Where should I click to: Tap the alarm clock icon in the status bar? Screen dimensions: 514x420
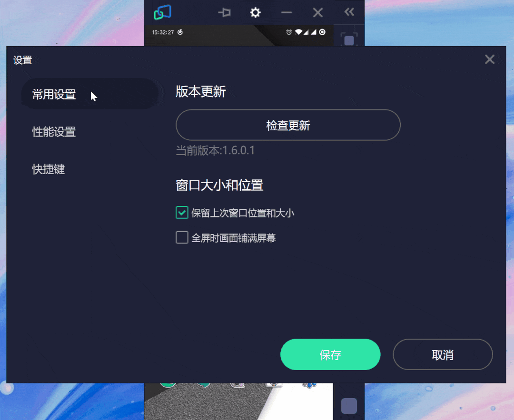(x=289, y=32)
